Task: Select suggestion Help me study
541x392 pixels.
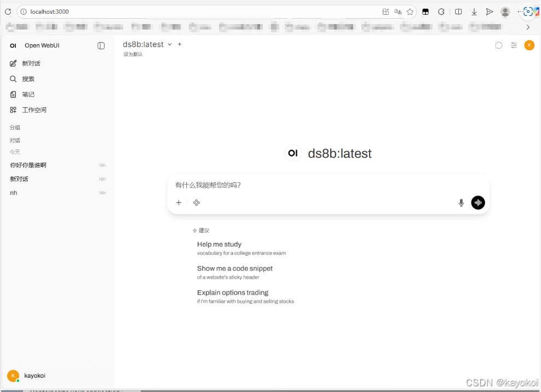Action: coord(241,248)
